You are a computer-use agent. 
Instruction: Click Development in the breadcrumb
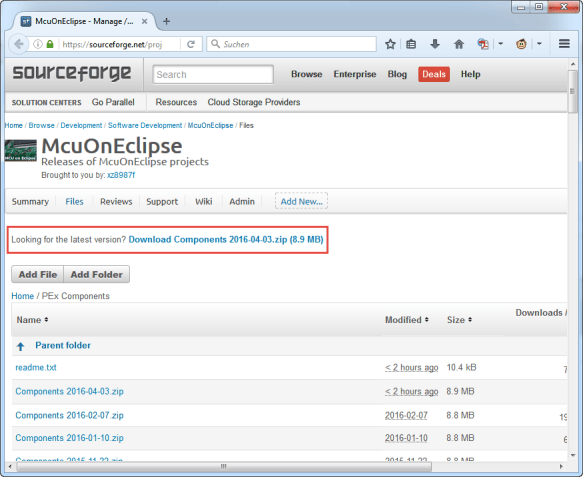click(81, 125)
